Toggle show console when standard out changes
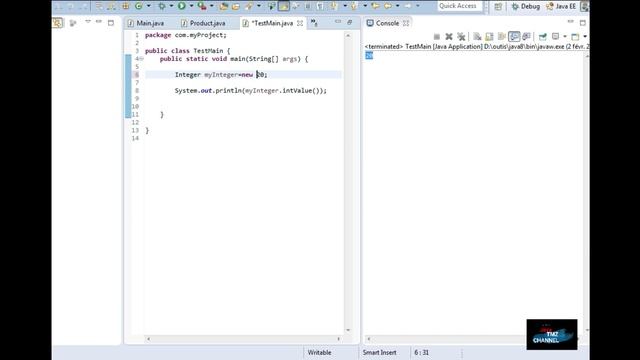This screenshot has height=360, width=640. 514,37
